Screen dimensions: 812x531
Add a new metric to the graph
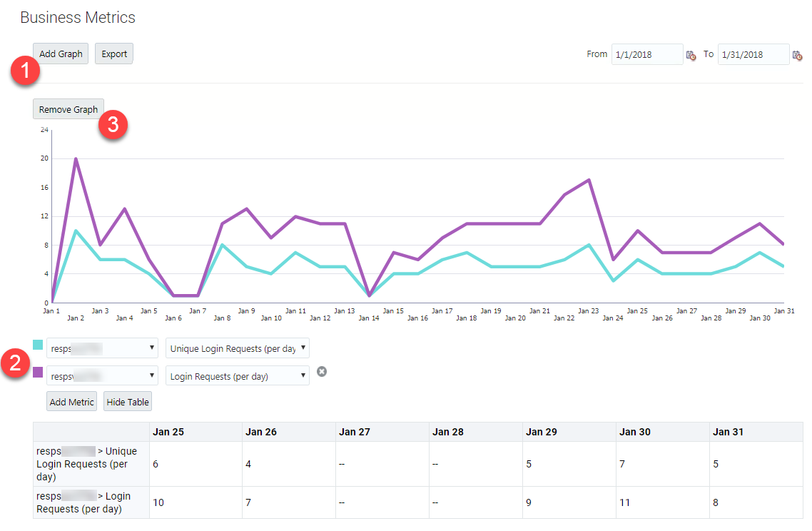pyautogui.click(x=71, y=401)
